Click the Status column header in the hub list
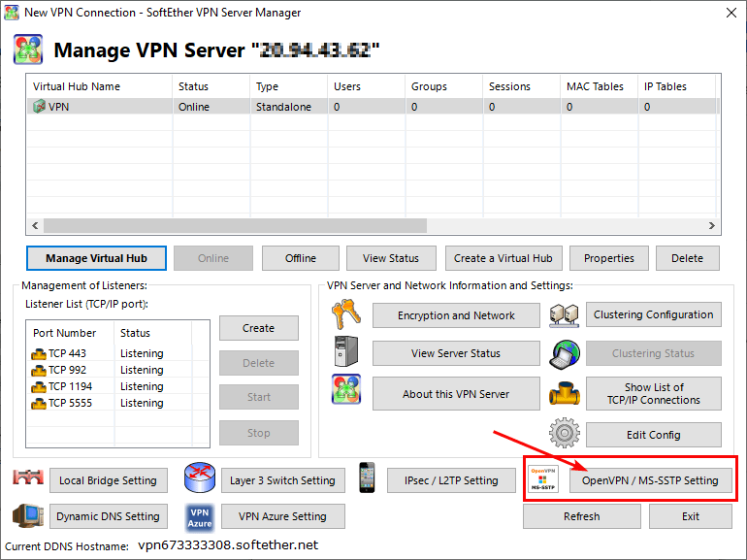 211,86
